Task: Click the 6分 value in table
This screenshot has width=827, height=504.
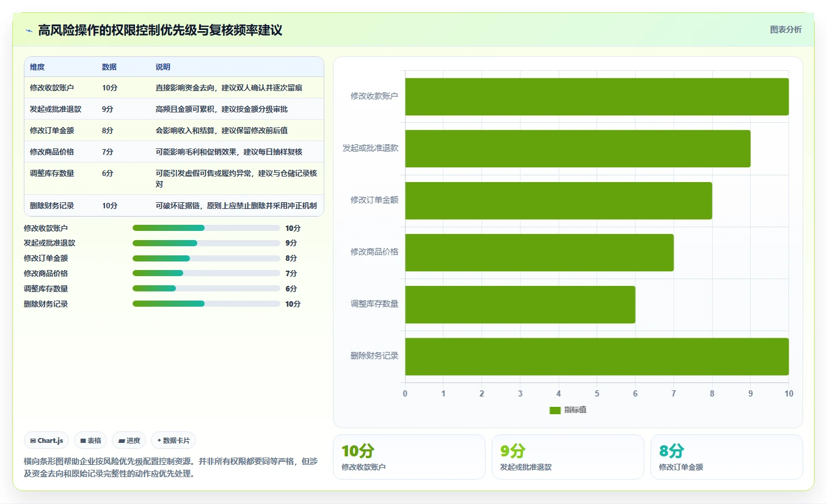Action: click(x=107, y=173)
